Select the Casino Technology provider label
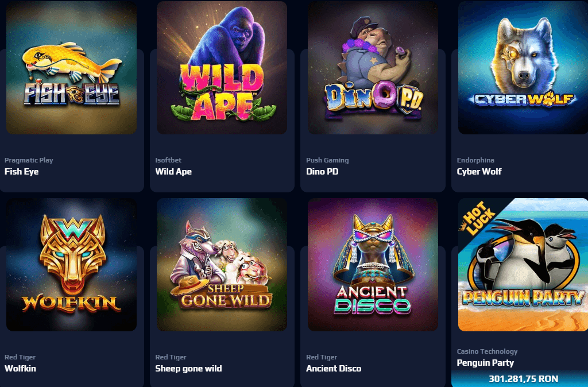588x387 pixels. tap(487, 351)
